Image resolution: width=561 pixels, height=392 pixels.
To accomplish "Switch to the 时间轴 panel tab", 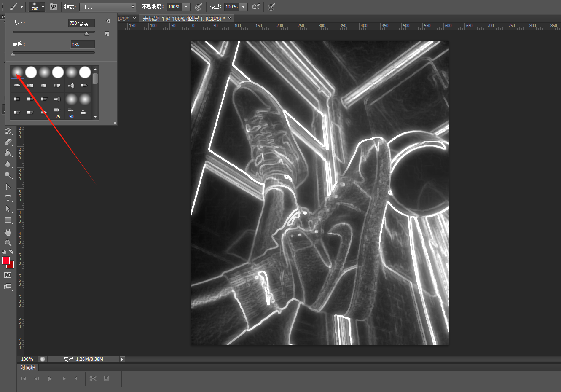I will tap(28, 368).
